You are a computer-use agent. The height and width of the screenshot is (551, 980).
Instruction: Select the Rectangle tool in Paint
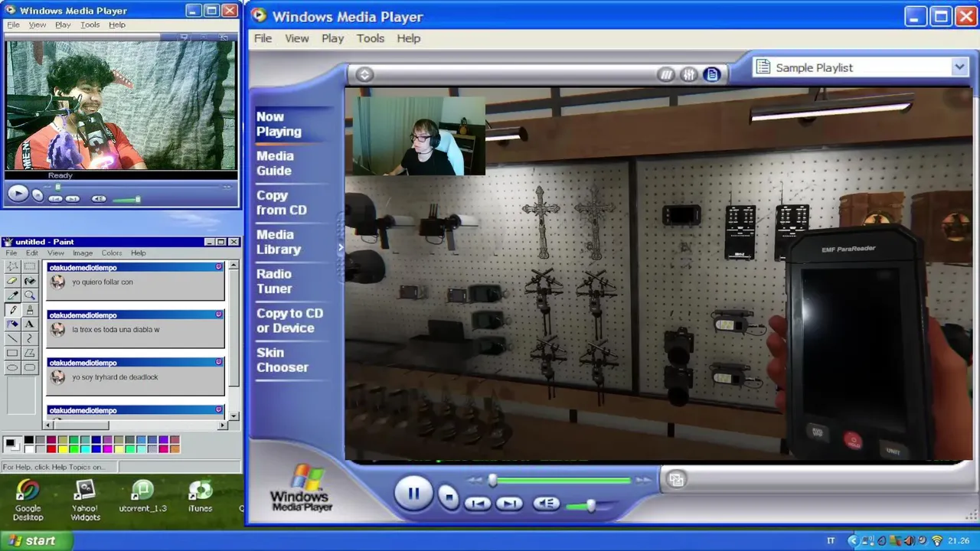pos(13,354)
